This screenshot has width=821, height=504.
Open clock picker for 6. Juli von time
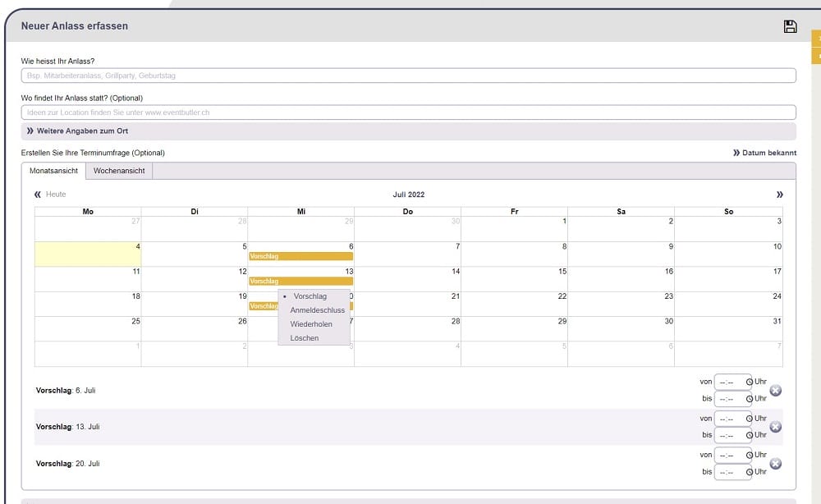click(748, 382)
